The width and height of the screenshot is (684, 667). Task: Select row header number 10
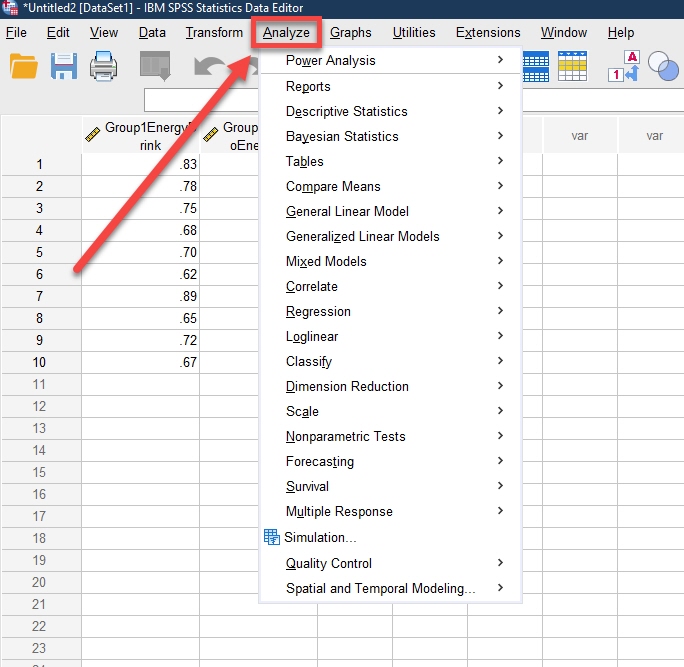41,362
